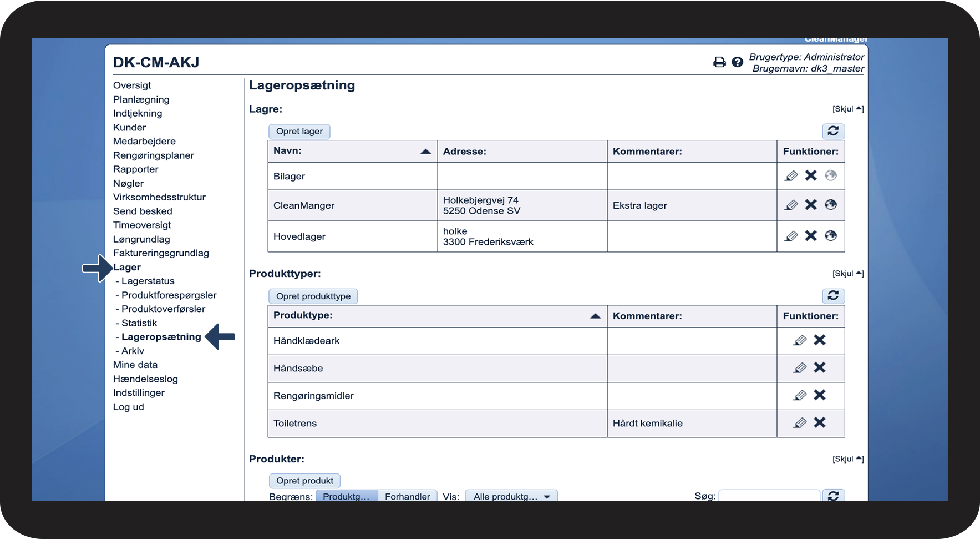The image size is (980, 539).
Task: Open Produktforespørgsler submenu item
Action: tap(169, 295)
